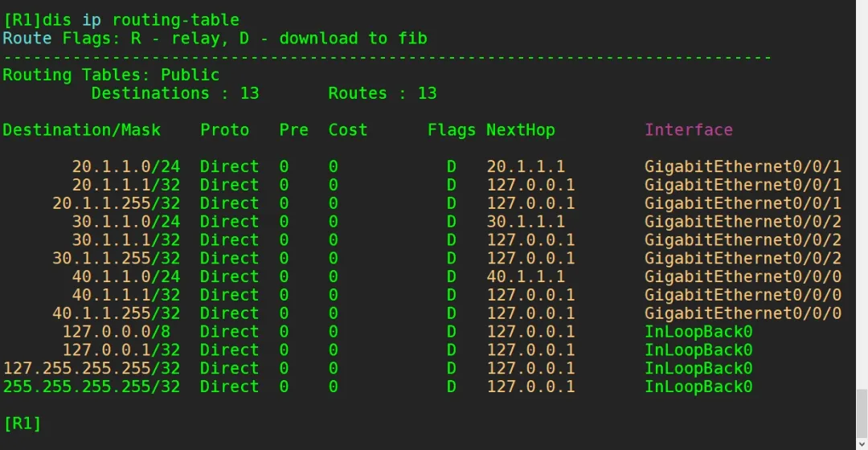This screenshot has width=868, height=450.
Task: Click the empty [R1] prompt at bottom
Action: (x=23, y=423)
